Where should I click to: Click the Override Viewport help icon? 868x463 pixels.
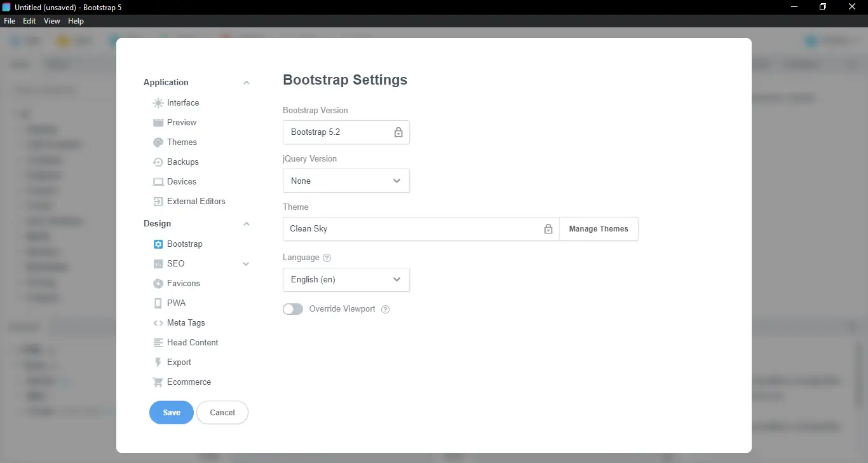tap(385, 309)
